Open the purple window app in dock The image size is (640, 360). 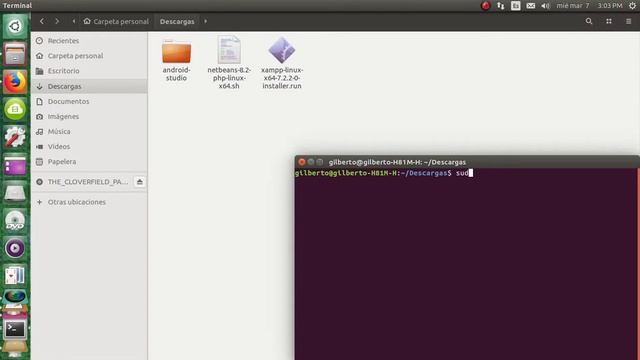pos(15,165)
